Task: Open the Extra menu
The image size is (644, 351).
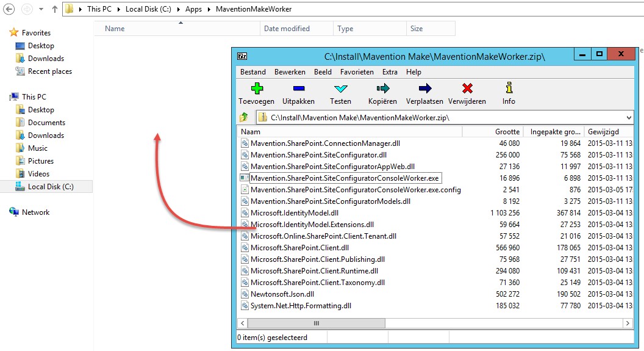Action: (390, 72)
